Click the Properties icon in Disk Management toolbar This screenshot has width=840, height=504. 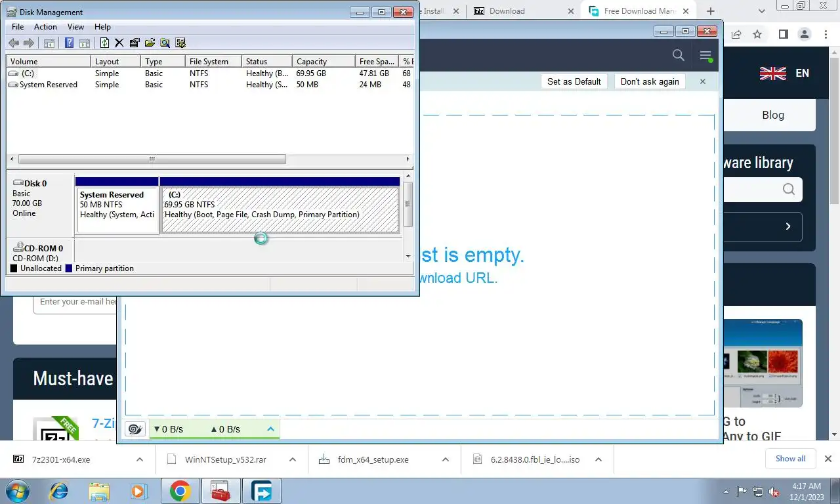tap(135, 43)
